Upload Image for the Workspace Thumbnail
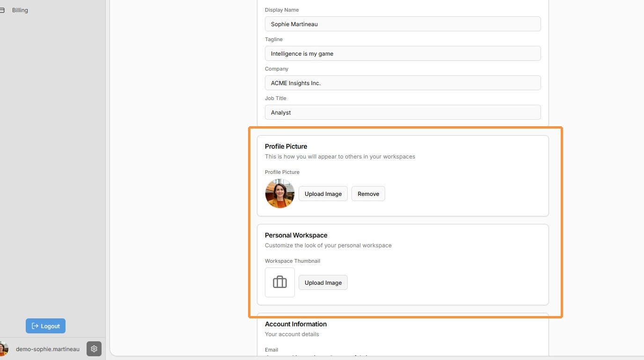644x360 pixels. coord(323,282)
